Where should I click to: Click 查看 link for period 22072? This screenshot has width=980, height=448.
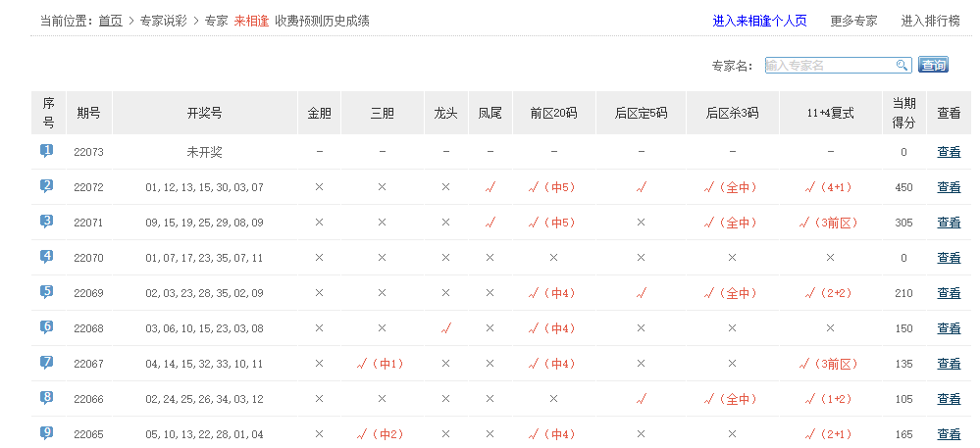tap(949, 187)
